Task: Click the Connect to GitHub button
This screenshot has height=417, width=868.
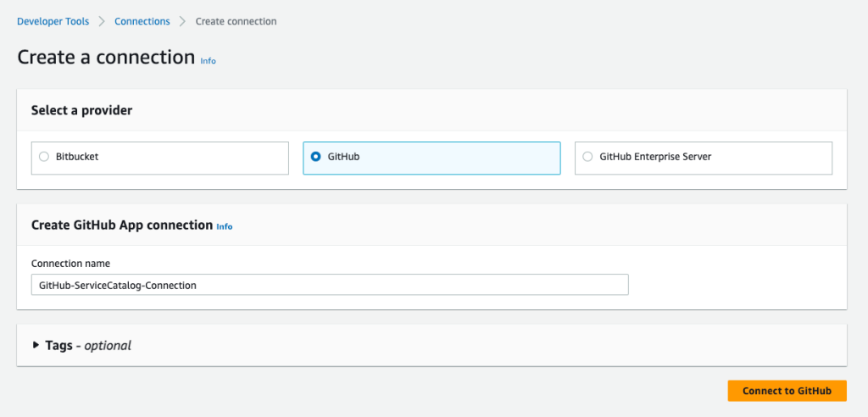Action: click(x=787, y=391)
